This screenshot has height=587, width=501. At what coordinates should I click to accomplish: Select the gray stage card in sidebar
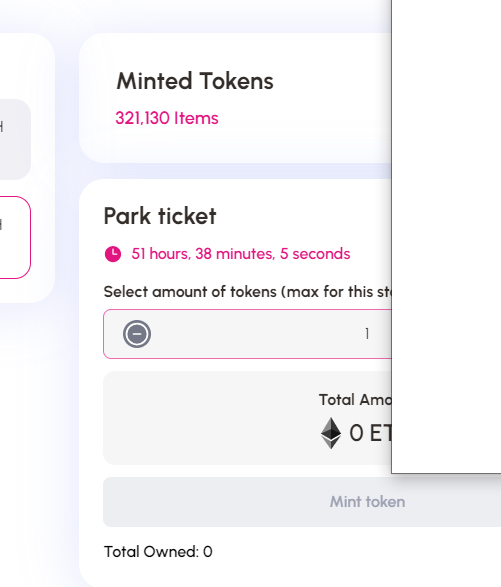click(15, 139)
